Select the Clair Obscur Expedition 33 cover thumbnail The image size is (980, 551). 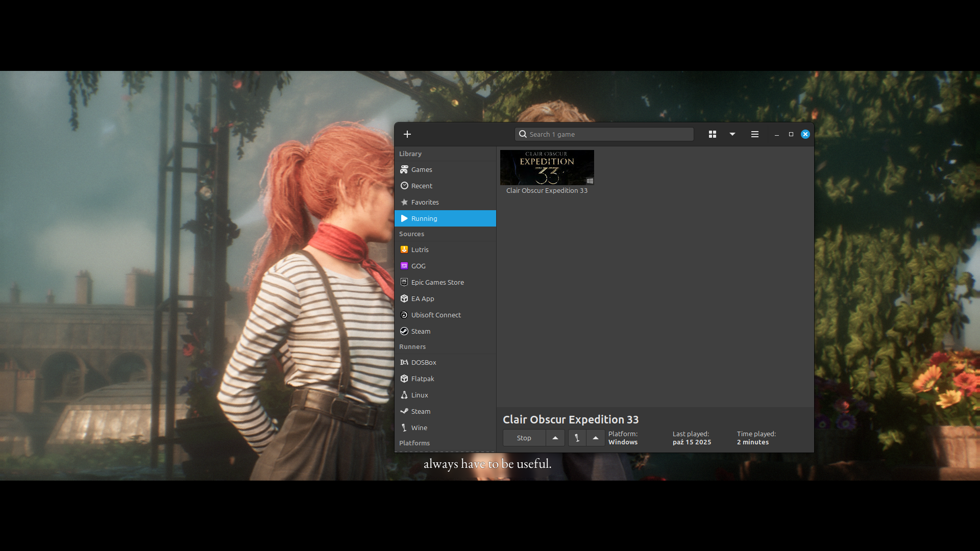547,167
